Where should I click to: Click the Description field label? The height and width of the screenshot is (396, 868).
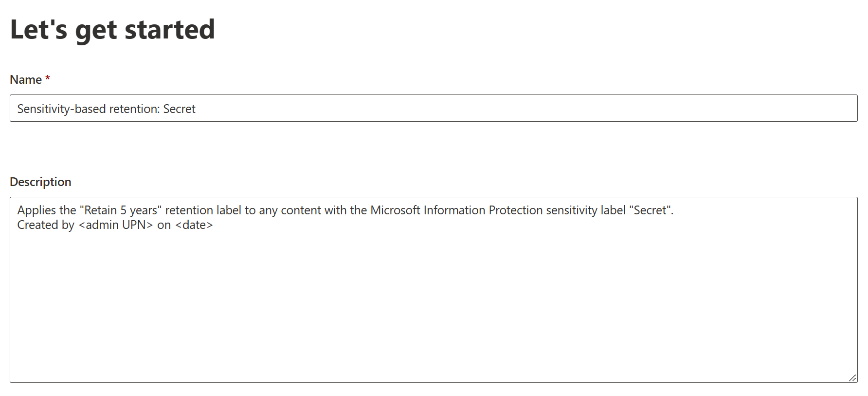click(40, 182)
